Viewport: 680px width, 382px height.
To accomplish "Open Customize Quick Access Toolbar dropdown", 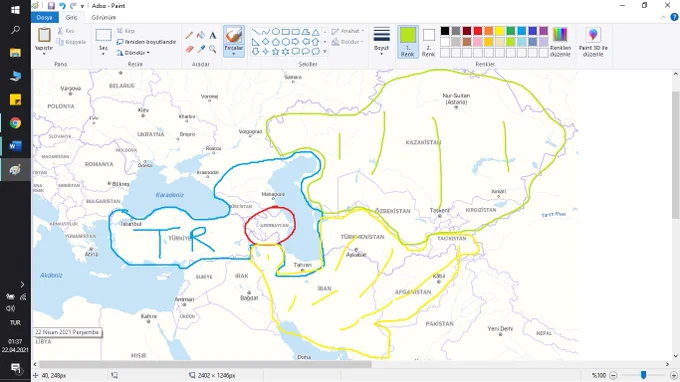I will click(82, 6).
